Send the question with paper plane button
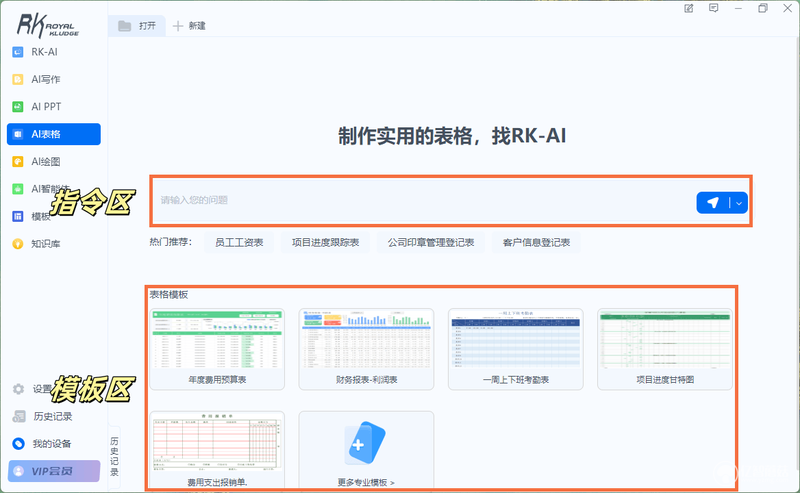Screen dimensions: 800x493 [x=713, y=203]
